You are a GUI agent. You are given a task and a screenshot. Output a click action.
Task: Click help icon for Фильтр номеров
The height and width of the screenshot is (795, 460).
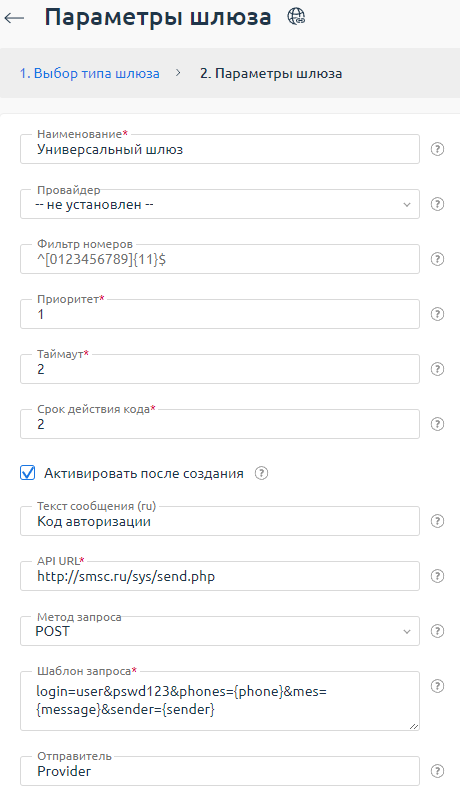tap(437, 259)
